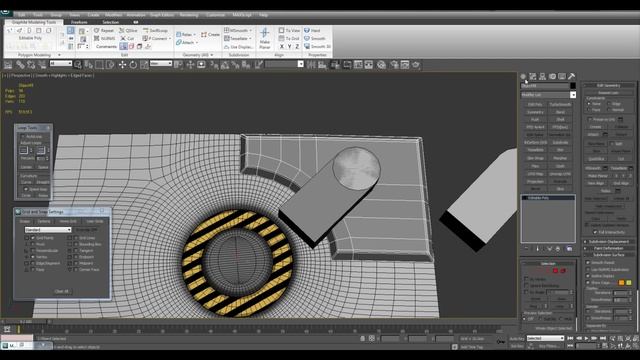Click the X axis align button
The width and height of the screenshot is (640, 360).
coord(282,47)
